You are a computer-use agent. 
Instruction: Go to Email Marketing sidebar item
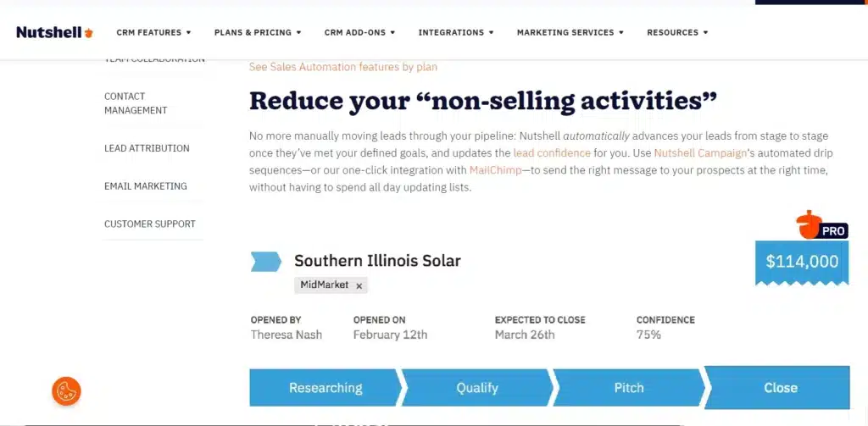146,186
